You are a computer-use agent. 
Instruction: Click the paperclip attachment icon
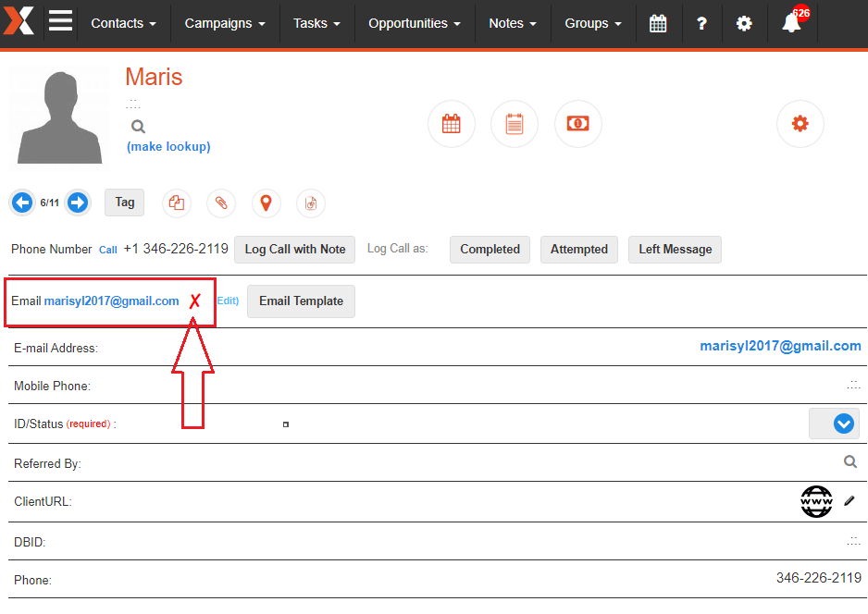click(221, 203)
